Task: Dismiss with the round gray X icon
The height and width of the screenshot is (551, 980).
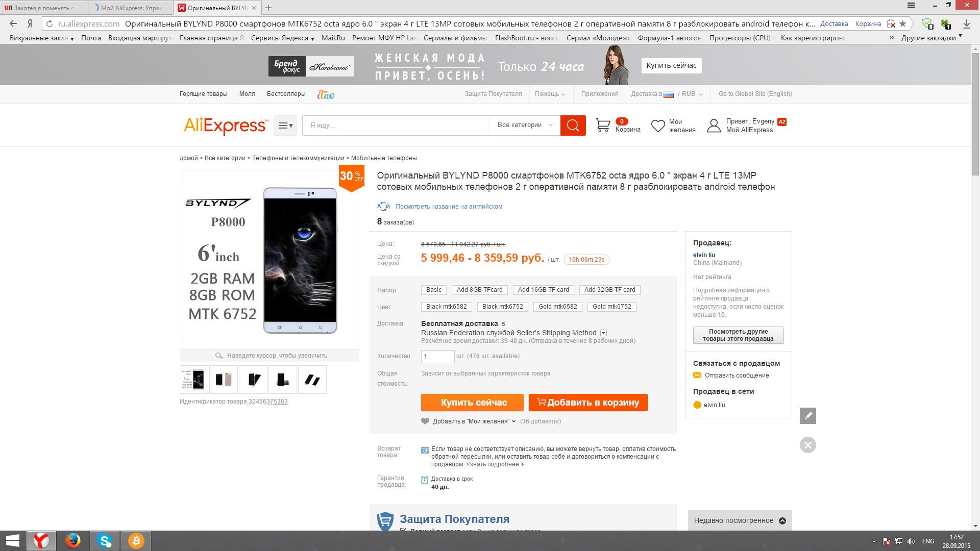Action: [x=808, y=445]
